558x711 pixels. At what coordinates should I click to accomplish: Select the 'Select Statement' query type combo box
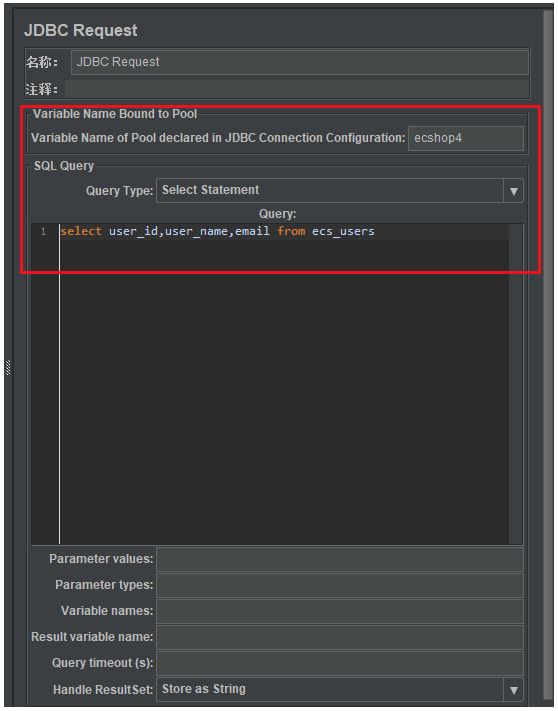click(x=340, y=190)
